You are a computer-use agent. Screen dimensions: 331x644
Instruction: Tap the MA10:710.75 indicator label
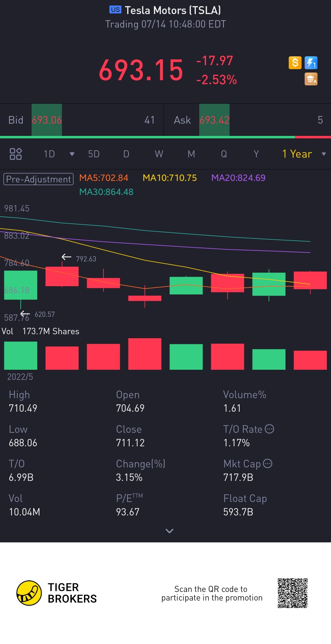(170, 178)
